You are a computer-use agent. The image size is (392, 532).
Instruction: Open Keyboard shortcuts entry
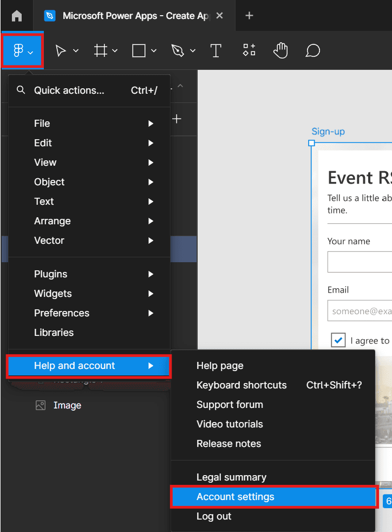(241, 385)
